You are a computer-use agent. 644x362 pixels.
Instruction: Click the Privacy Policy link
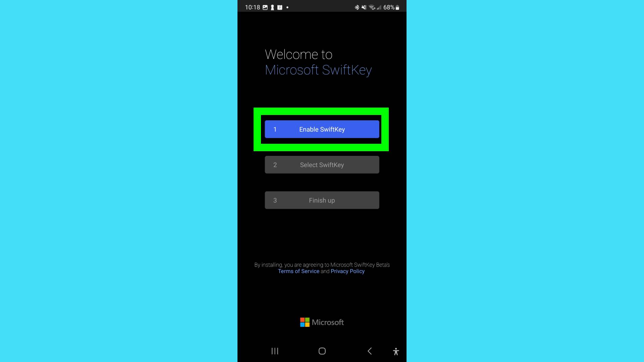point(347,271)
